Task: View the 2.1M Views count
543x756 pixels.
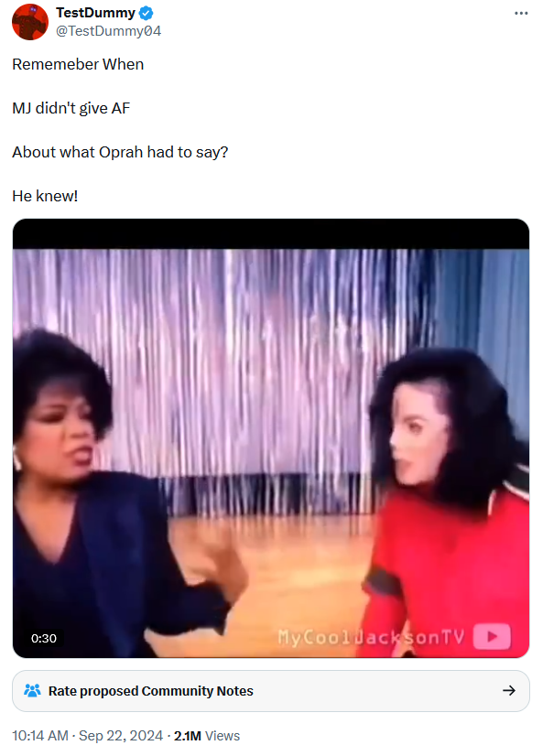Action: point(206,736)
